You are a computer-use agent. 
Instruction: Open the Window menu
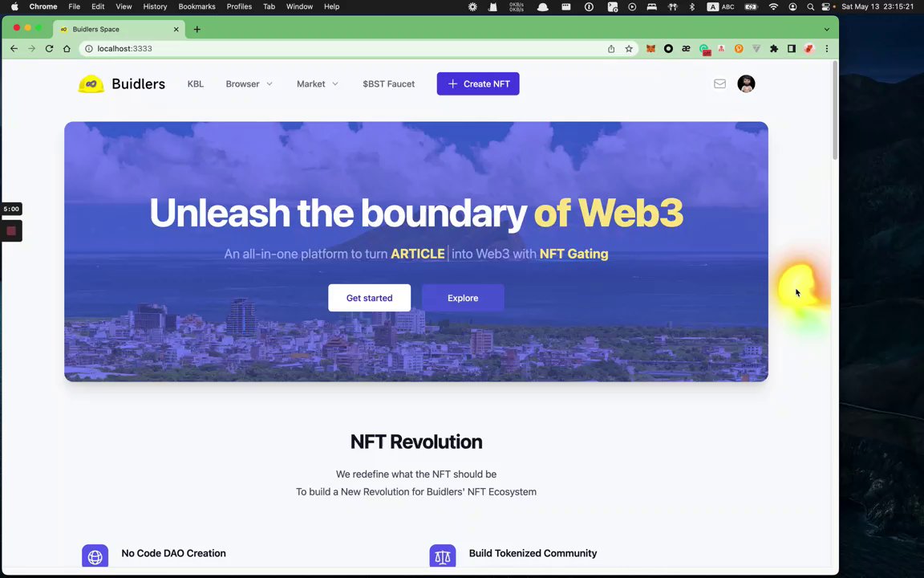click(x=299, y=6)
